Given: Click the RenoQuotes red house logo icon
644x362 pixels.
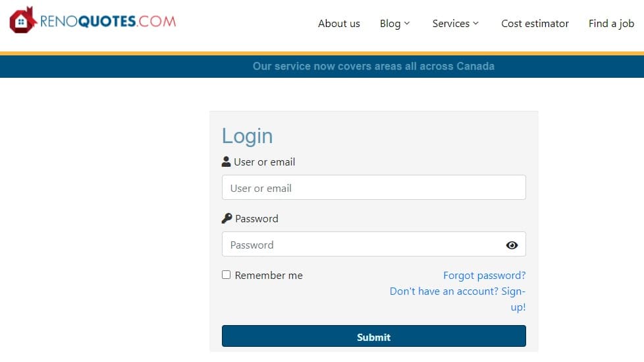Looking at the screenshot, I should click(x=22, y=20).
